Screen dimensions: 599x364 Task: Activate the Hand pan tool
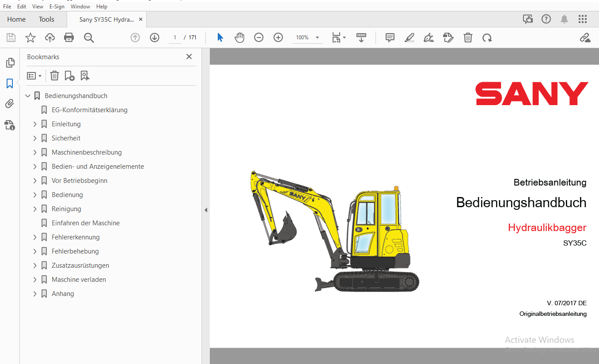[x=239, y=38]
